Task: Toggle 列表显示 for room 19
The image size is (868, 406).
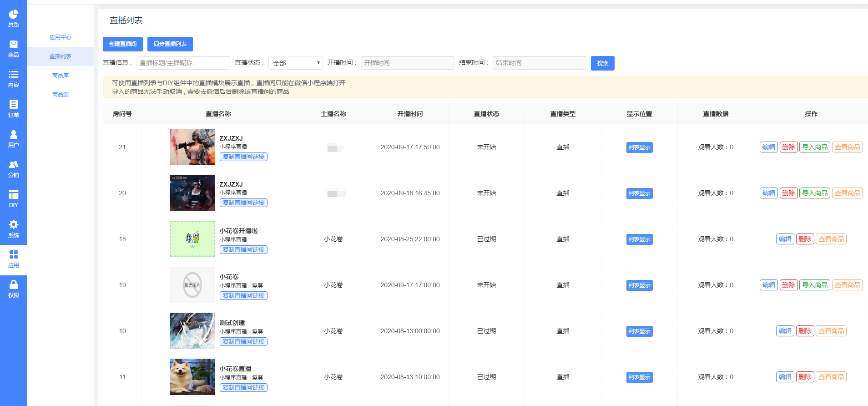Action: click(640, 285)
